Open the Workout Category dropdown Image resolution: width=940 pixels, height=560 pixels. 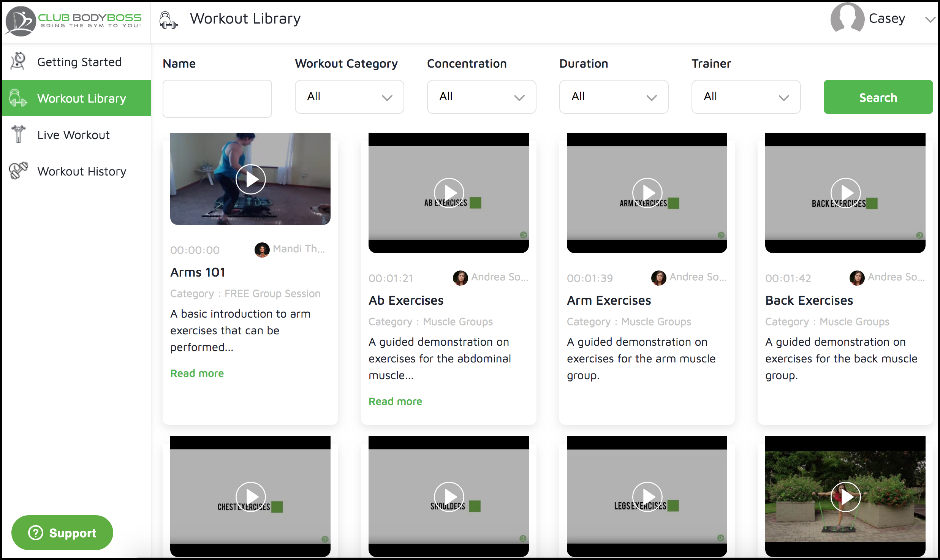(x=349, y=96)
